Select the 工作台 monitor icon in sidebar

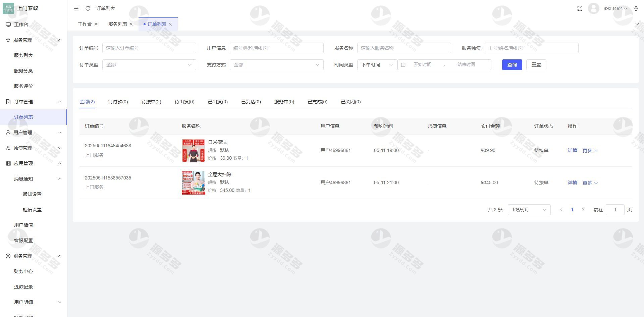pos(7,24)
